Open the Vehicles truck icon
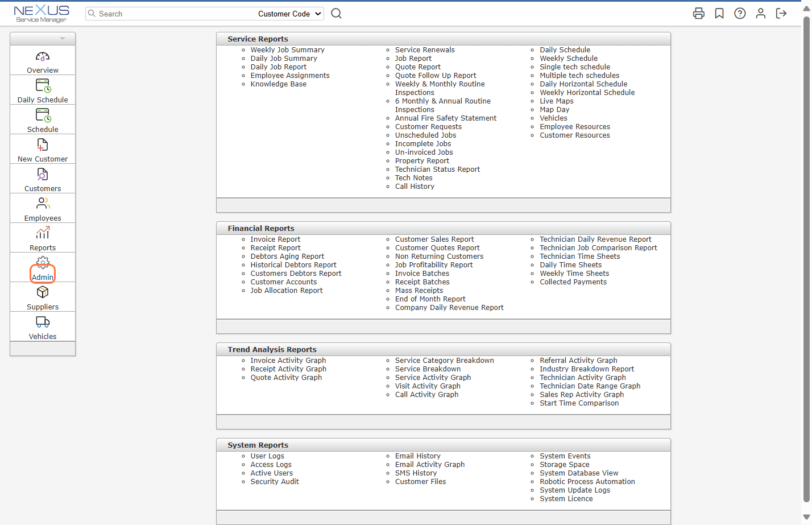812x525 pixels. click(x=43, y=322)
